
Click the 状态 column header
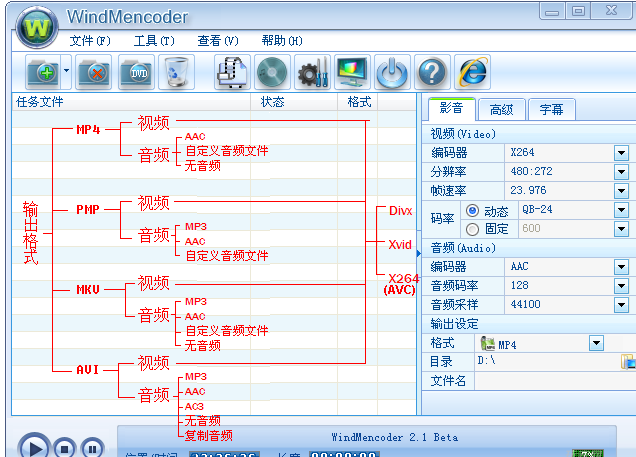pyautogui.click(x=294, y=102)
